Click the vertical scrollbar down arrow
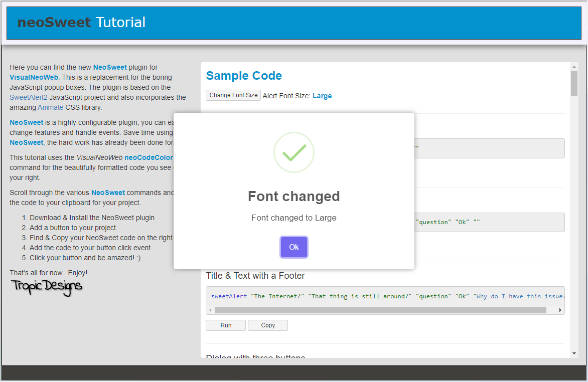 pos(574,353)
